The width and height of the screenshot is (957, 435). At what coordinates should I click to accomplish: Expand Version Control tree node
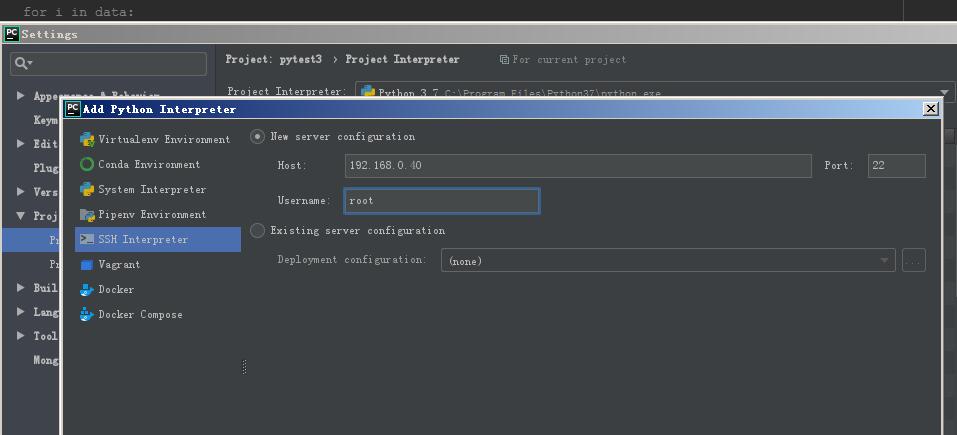(x=21, y=191)
